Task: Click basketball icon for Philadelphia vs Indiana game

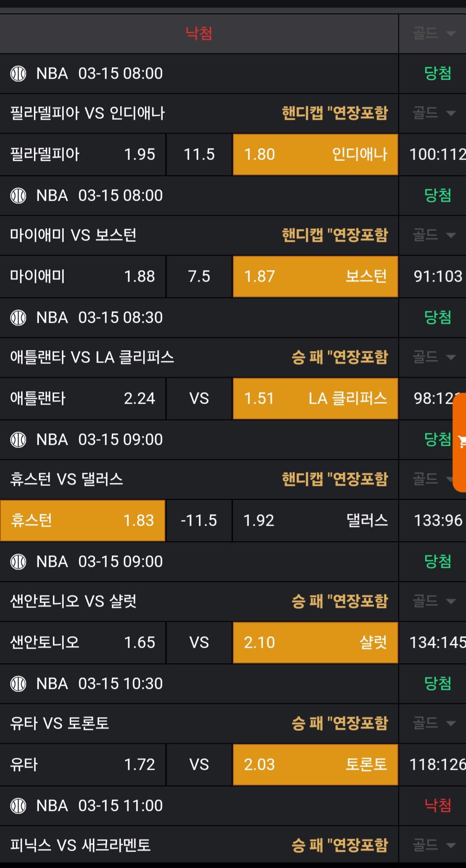Action: tap(18, 73)
